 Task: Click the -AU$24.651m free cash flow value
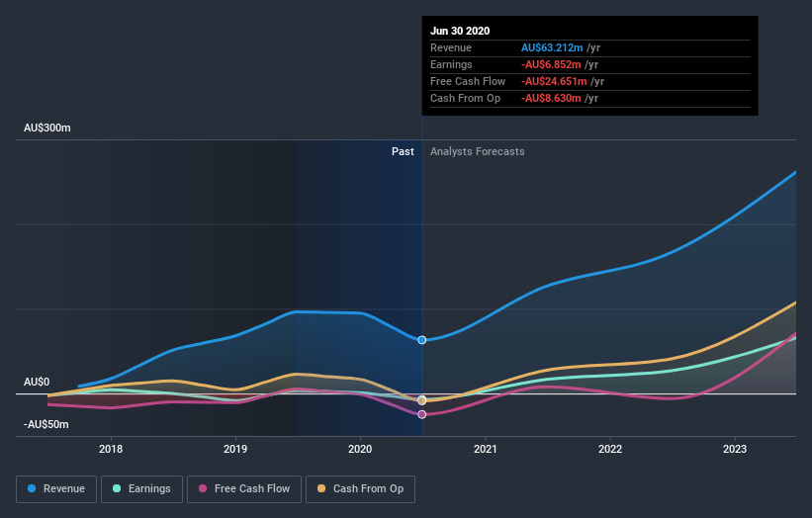tap(554, 81)
